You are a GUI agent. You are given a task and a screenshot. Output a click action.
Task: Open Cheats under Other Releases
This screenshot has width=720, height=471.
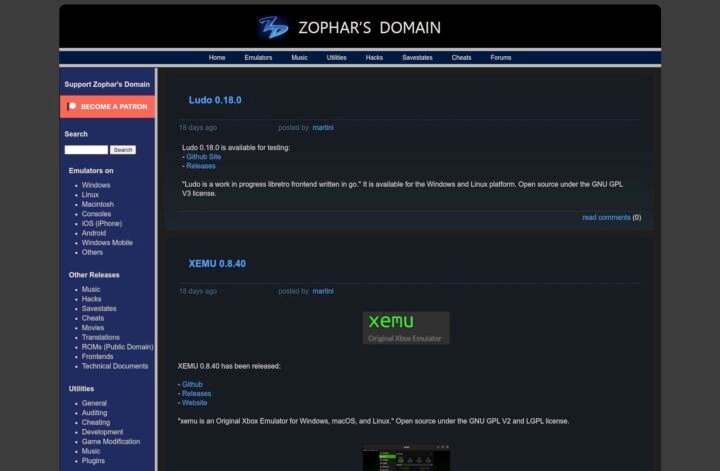pyautogui.click(x=93, y=318)
